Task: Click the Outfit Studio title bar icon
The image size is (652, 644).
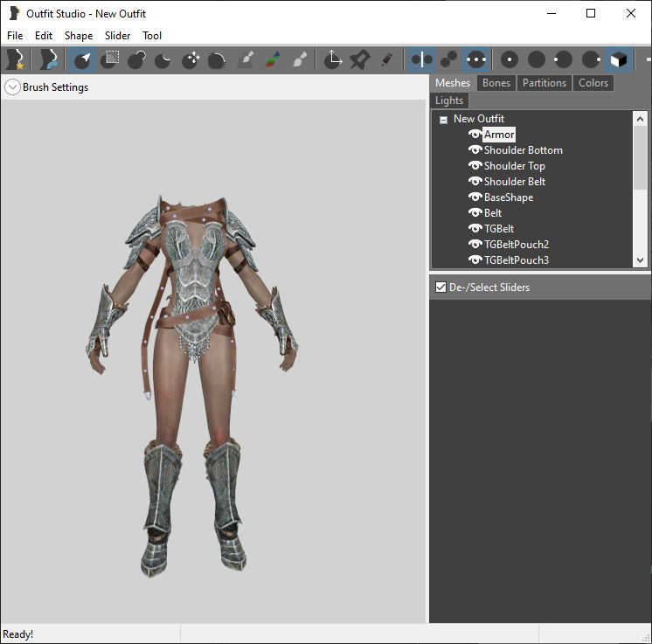Action: [14, 13]
